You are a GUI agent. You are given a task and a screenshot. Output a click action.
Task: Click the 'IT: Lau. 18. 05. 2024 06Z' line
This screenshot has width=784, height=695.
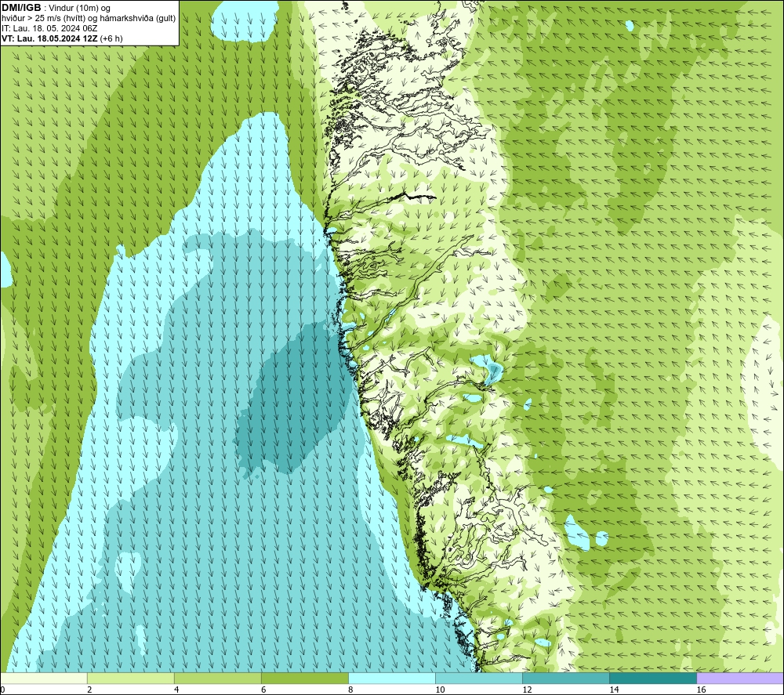click(x=49, y=28)
